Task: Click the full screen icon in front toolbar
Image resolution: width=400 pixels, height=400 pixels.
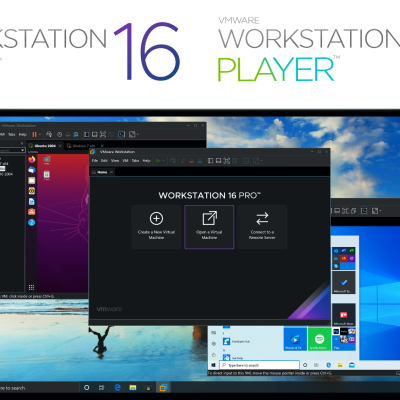Action: pyautogui.click(x=227, y=161)
